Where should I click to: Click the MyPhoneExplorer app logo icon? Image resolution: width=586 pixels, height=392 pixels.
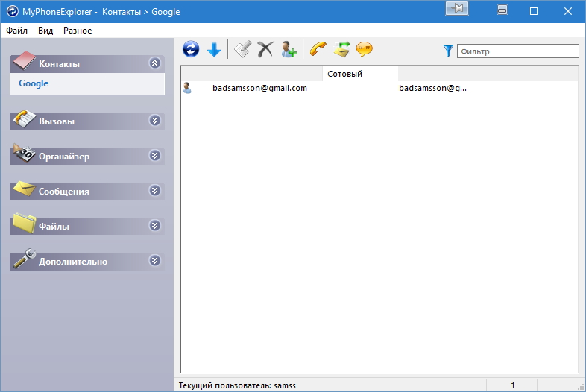click(x=13, y=11)
